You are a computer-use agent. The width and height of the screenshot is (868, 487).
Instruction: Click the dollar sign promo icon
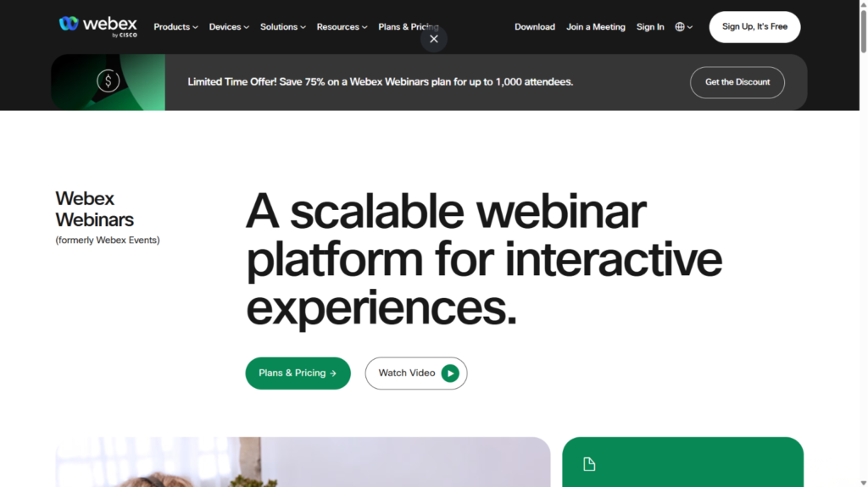click(108, 80)
